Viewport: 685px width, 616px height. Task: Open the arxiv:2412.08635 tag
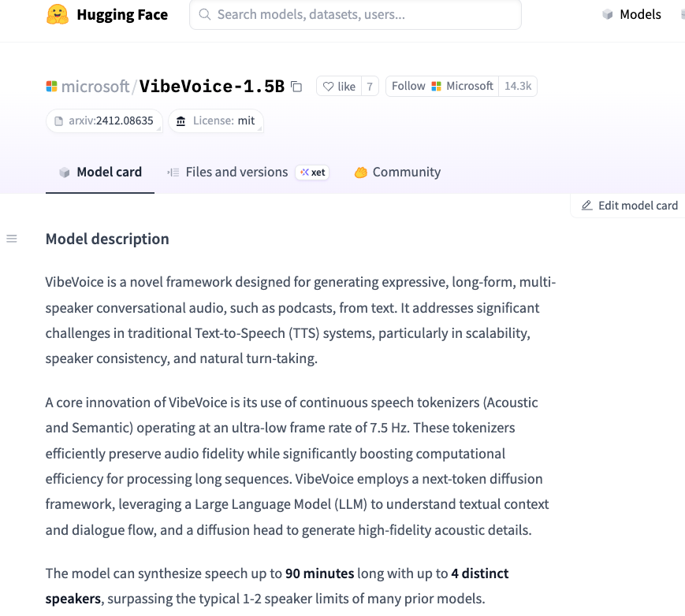tap(104, 121)
